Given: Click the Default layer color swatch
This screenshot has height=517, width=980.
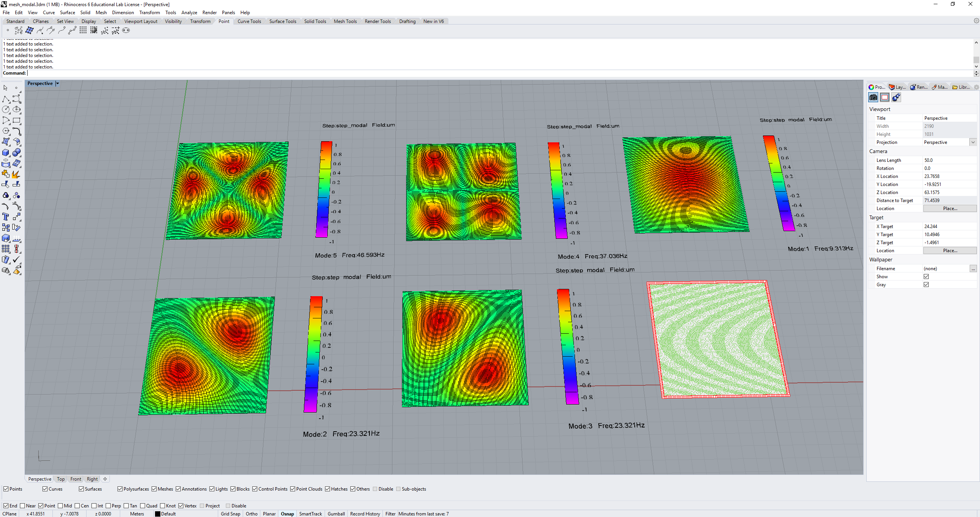Looking at the screenshot, I should 158,514.
